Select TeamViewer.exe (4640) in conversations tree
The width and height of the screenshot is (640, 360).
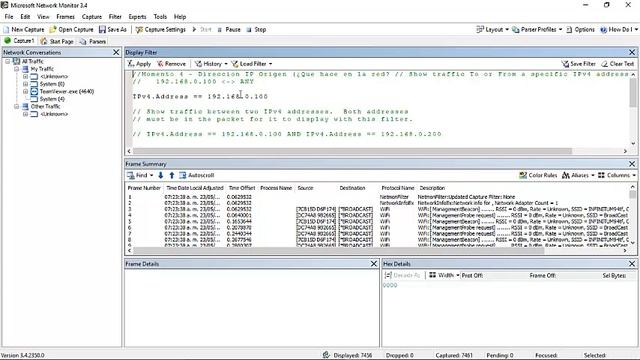(x=67, y=91)
